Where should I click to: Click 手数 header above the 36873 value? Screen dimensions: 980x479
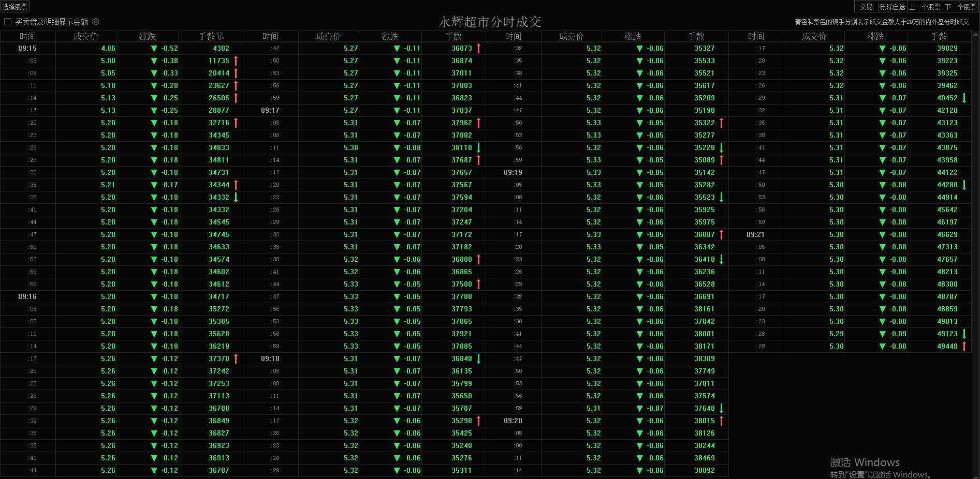(x=453, y=36)
